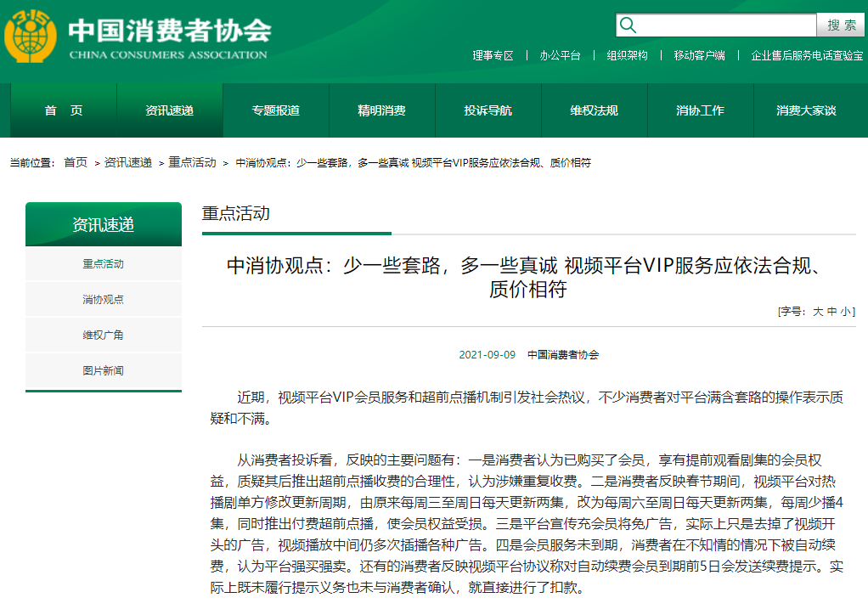Open the 理事专区 link
The width and height of the screenshot is (868, 609).
pyautogui.click(x=493, y=55)
